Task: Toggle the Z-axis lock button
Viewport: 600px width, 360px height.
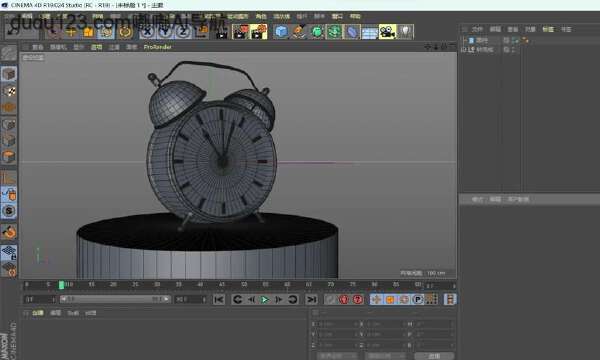Action: click(183, 32)
